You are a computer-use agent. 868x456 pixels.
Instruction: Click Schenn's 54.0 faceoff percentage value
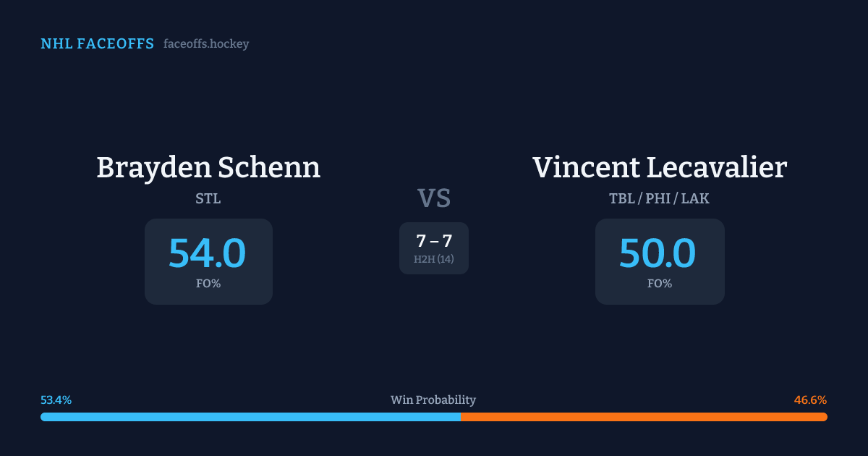208,253
